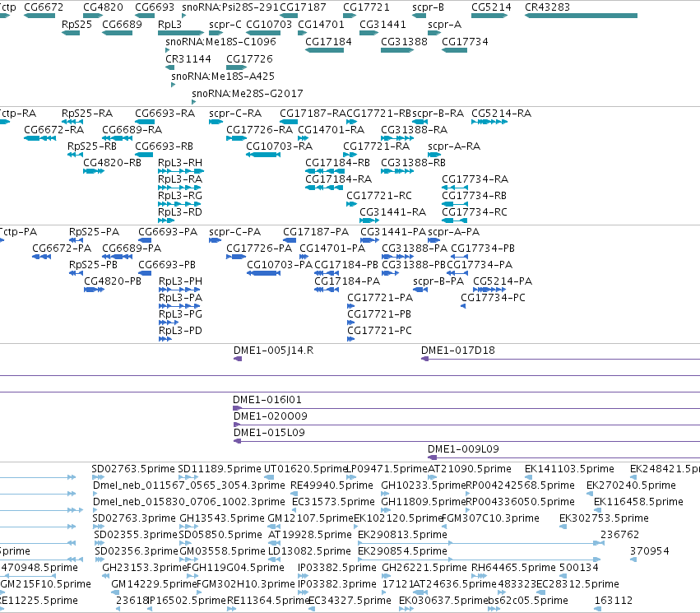Image resolution: width=700 pixels, height=613 pixels.
Task: Click the DME1-015L09 clone label
Action: click(269, 432)
